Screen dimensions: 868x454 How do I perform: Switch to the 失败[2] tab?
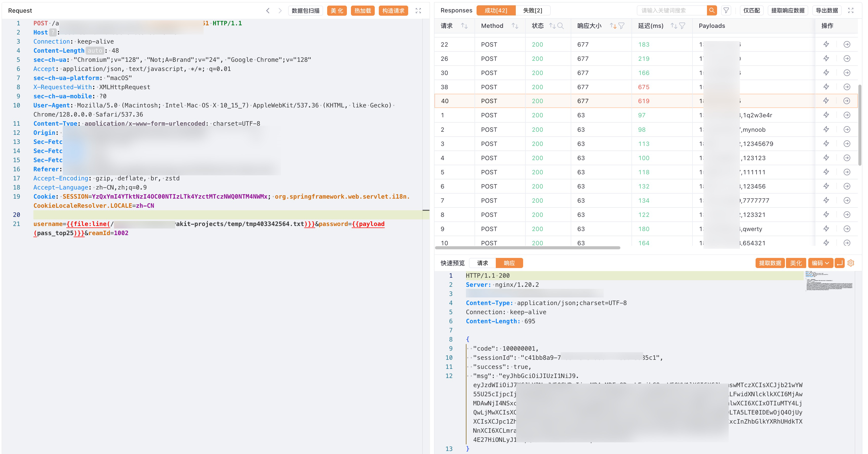pyautogui.click(x=532, y=10)
